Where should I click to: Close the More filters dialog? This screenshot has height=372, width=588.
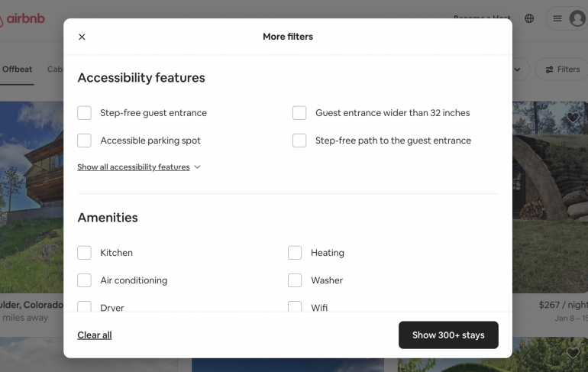[x=82, y=37]
